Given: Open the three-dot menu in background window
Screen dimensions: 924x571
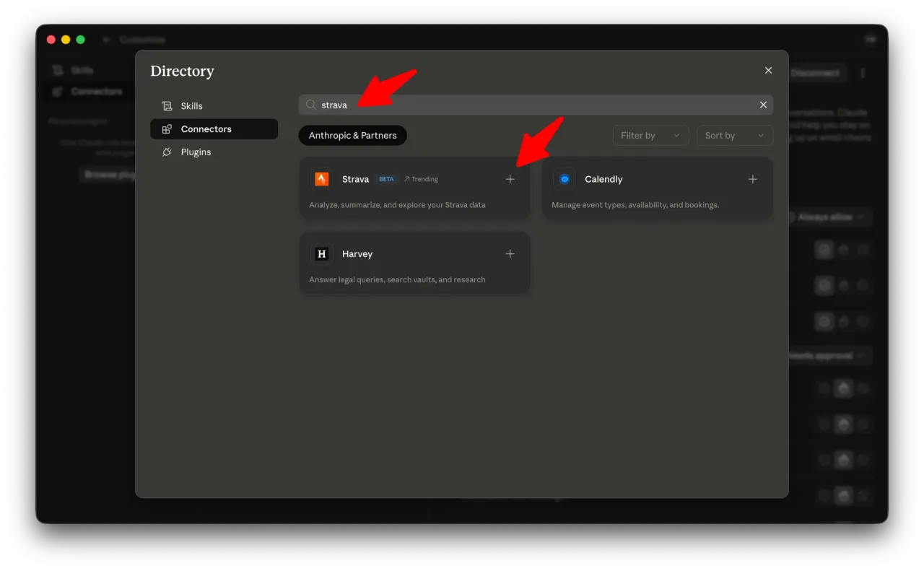Looking at the screenshot, I should (x=863, y=73).
